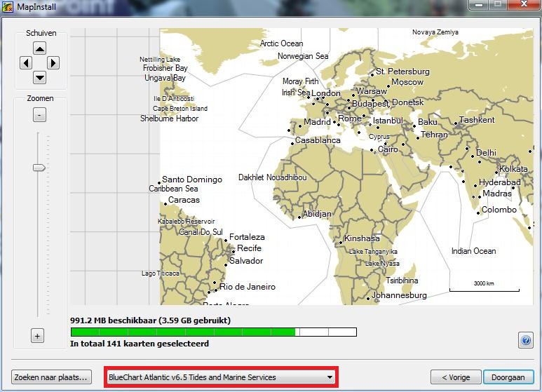Click St. Petersburg on the map
The height and width of the screenshot is (392, 542).
(402, 72)
